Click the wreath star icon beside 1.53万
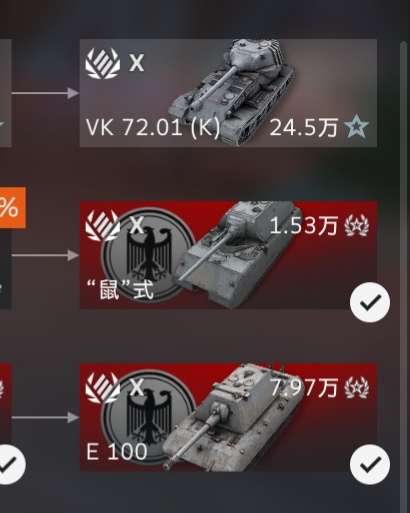Viewport: 410px width, 513px height. coord(357,226)
